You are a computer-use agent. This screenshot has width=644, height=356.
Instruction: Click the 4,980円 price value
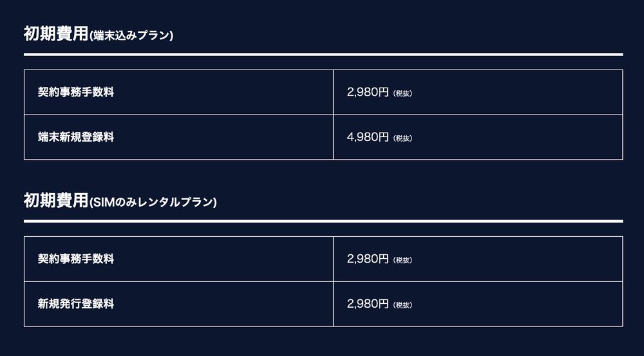368,137
